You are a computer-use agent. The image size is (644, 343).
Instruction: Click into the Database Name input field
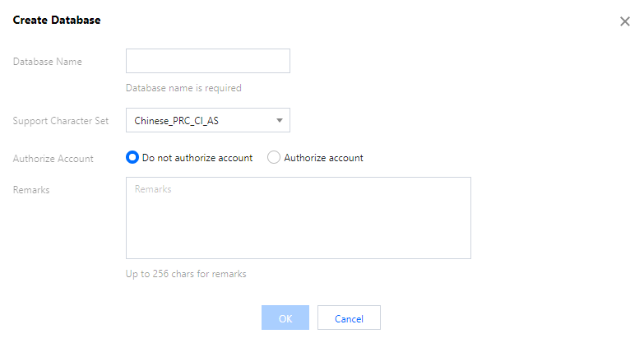(208, 61)
